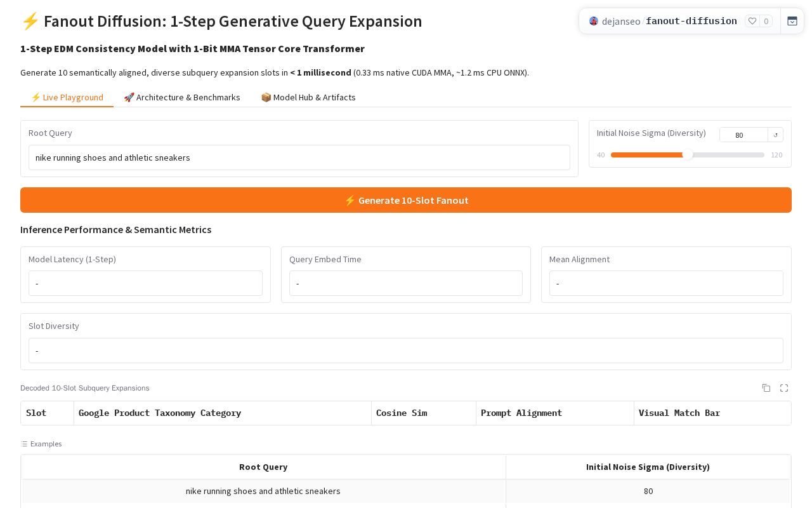
Task: Switch to the Live Playground tab
Action: (67, 97)
